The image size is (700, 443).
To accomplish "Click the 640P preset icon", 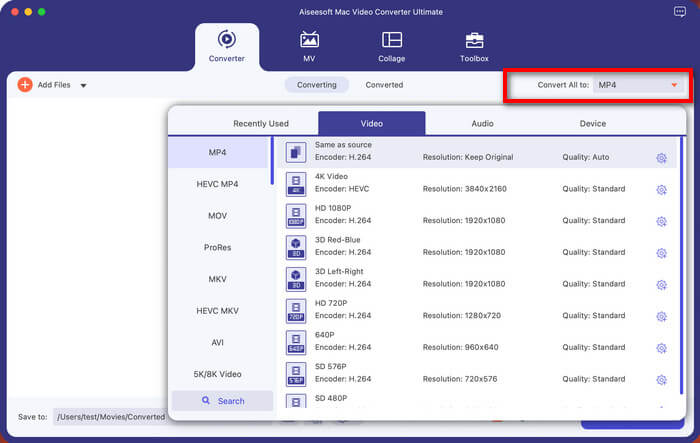I will tap(296, 343).
